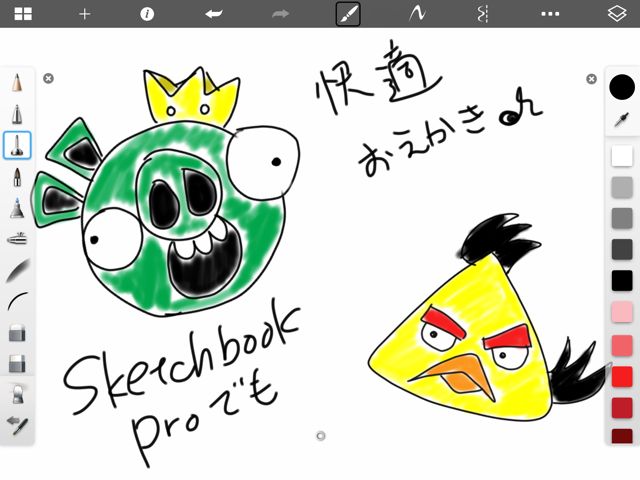
Task: Pick the light pink swatch
Action: [x=622, y=312]
